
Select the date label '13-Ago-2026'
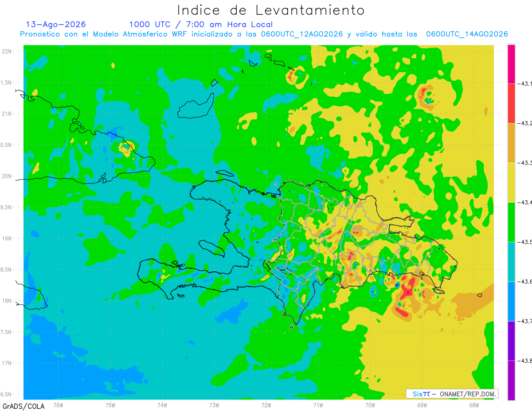point(56,24)
